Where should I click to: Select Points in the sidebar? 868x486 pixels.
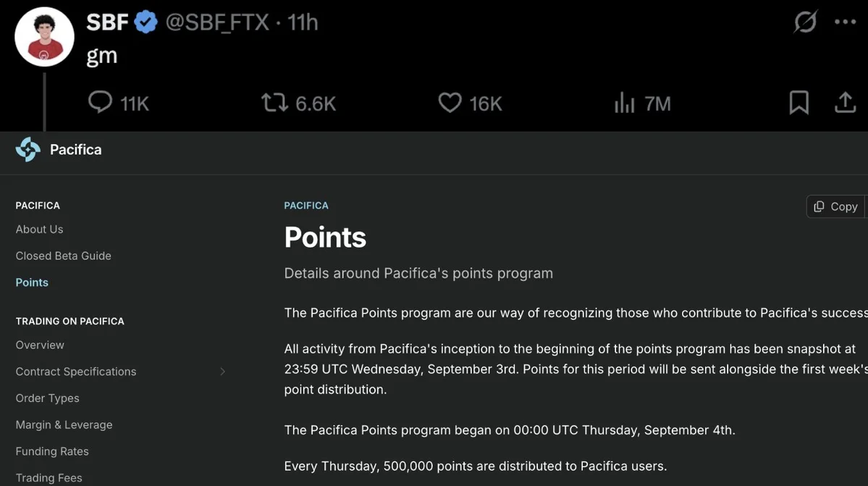click(x=32, y=282)
